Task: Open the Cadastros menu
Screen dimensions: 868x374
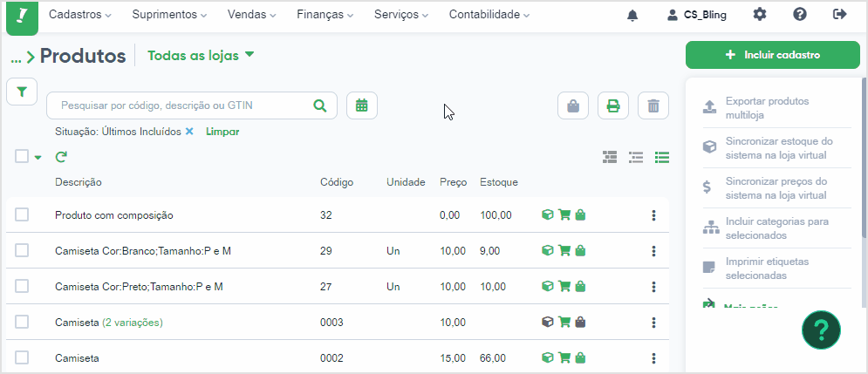Action: tap(79, 15)
